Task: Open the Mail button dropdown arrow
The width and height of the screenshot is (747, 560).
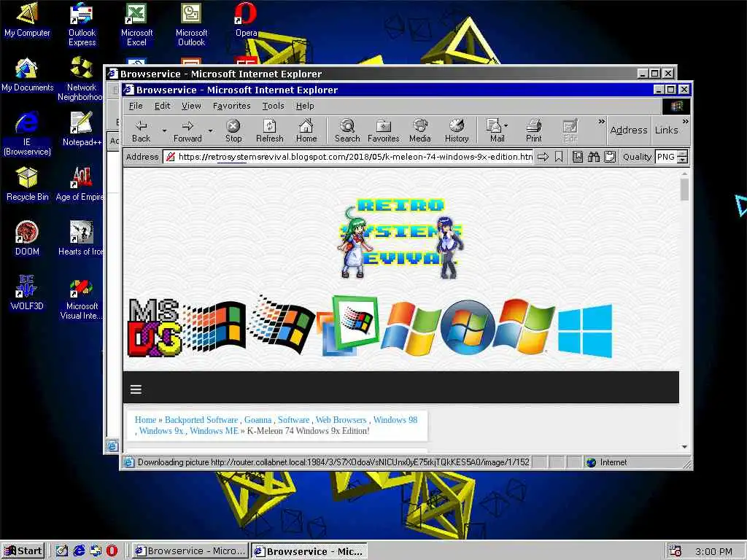Action: (506, 125)
